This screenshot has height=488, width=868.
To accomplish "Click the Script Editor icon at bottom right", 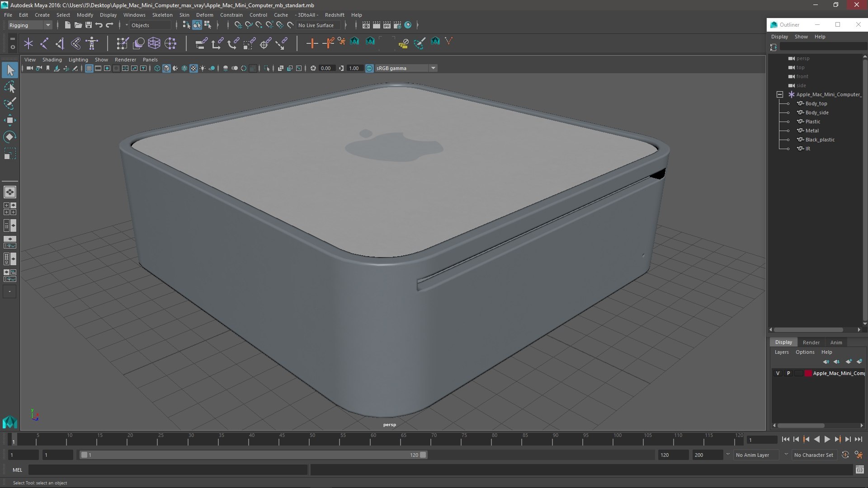I will coord(859,470).
